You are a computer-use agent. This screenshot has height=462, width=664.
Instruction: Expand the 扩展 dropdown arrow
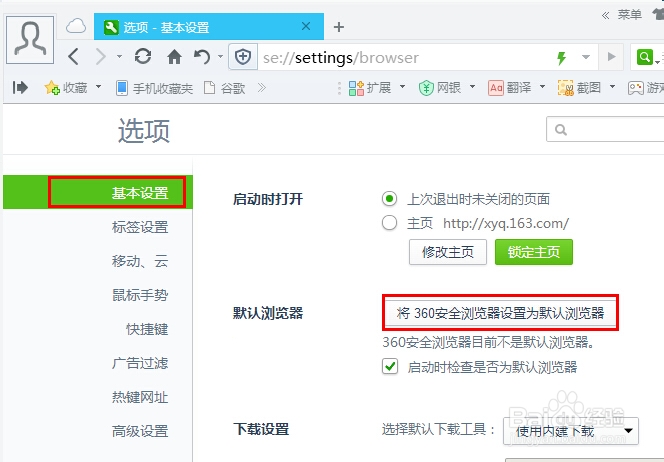click(402, 87)
